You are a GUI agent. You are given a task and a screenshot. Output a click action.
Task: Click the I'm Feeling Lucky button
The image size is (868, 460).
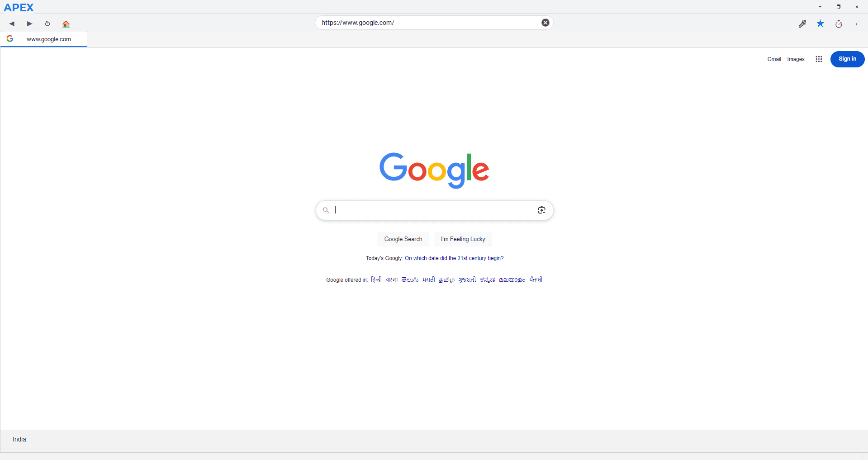point(463,239)
